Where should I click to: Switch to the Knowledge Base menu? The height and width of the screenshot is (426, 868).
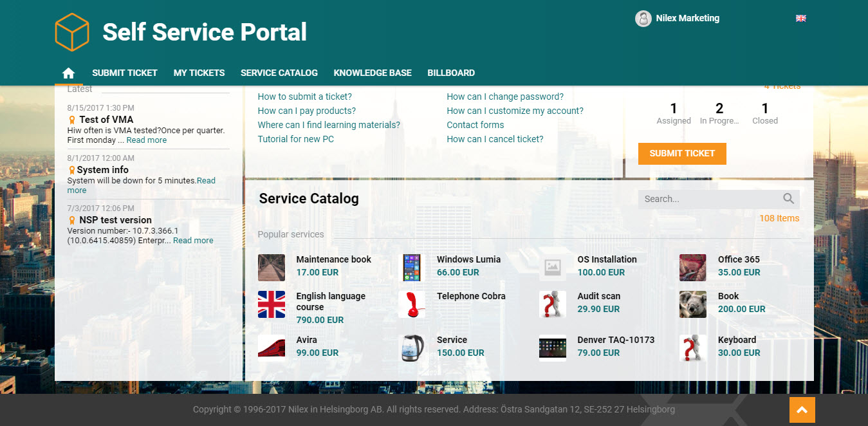373,73
